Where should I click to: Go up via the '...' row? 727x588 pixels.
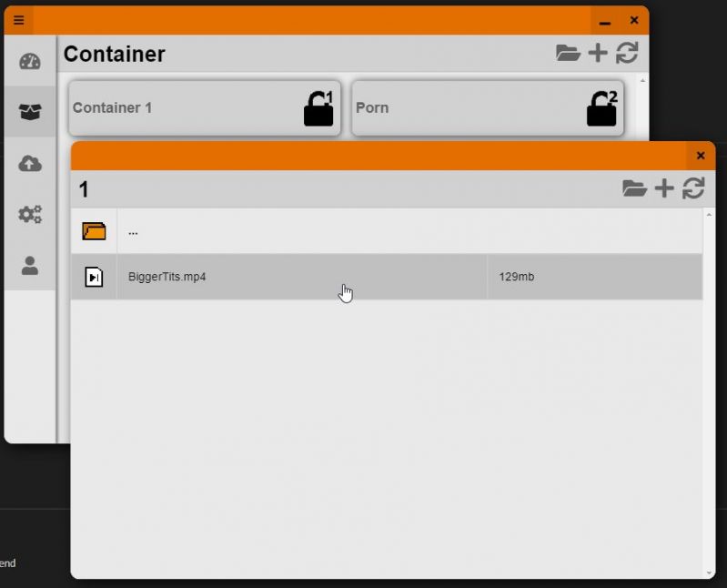[387, 231]
